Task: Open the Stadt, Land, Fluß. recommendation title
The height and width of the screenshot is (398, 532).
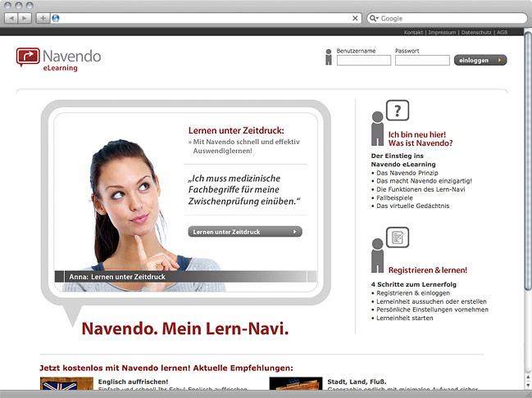Action: click(x=357, y=382)
